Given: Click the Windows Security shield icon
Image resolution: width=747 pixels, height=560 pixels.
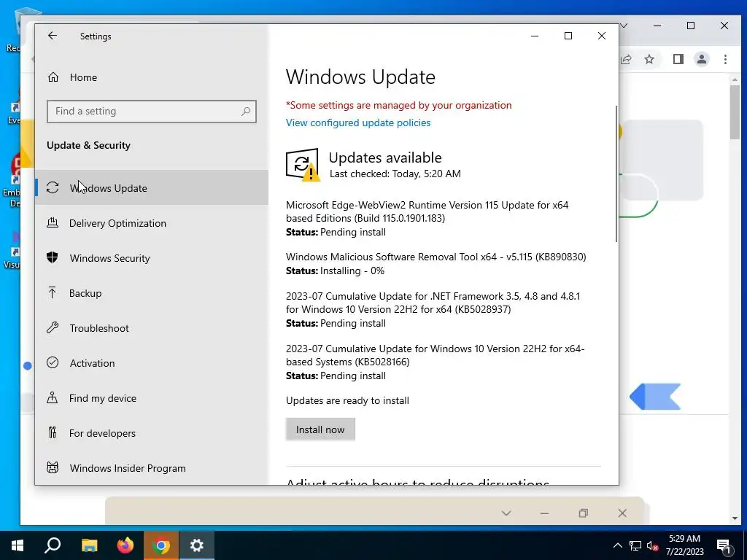Looking at the screenshot, I should 53,257.
